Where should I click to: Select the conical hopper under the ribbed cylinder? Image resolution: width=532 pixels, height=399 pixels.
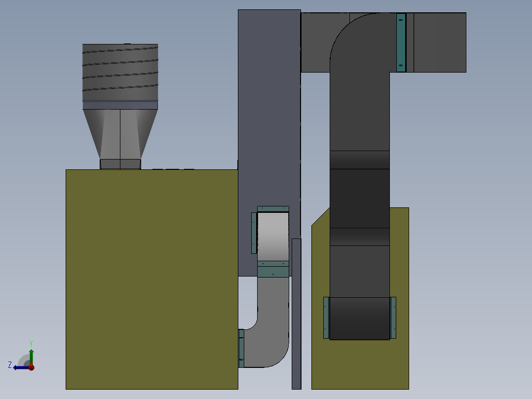tap(120, 134)
